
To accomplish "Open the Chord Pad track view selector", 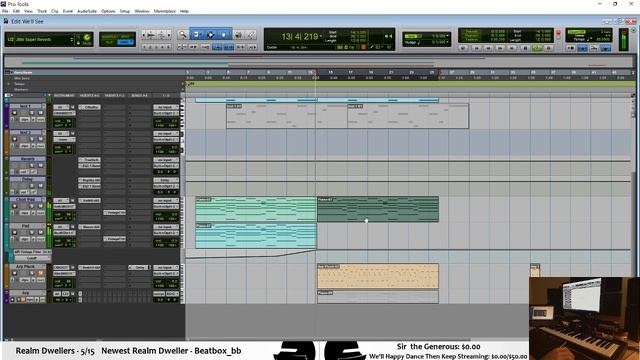I will click(x=24, y=213).
